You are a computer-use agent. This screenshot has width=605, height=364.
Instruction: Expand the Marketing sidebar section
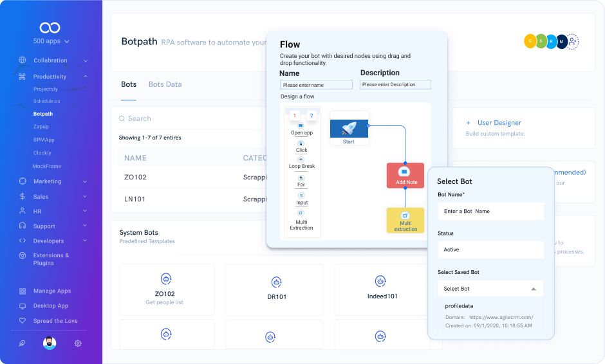(85, 181)
